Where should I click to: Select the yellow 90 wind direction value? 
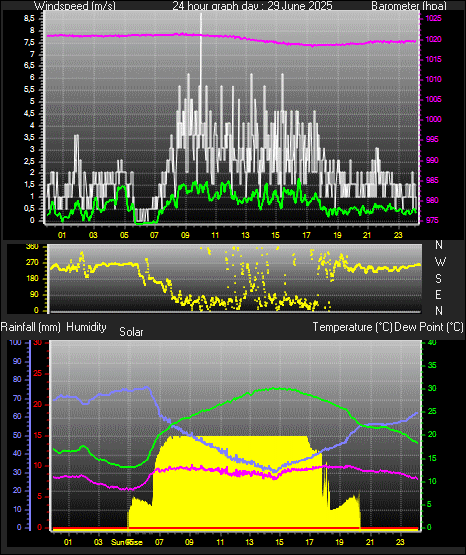pos(34,294)
